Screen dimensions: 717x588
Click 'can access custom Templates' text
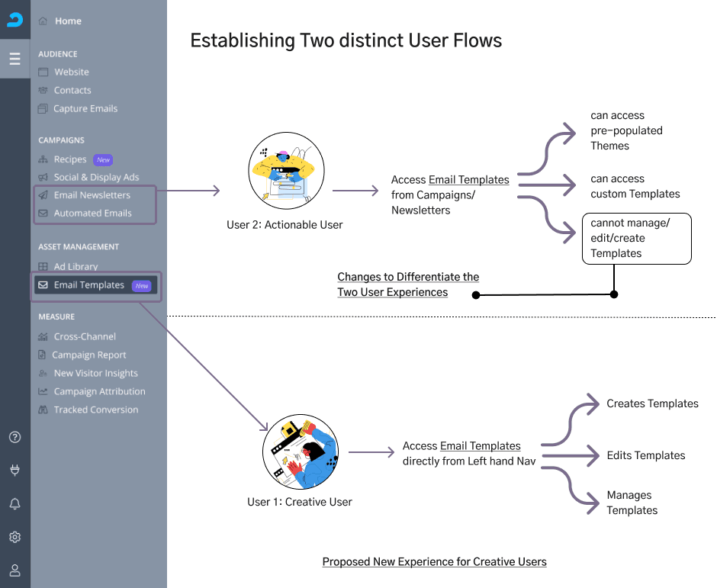click(x=635, y=186)
